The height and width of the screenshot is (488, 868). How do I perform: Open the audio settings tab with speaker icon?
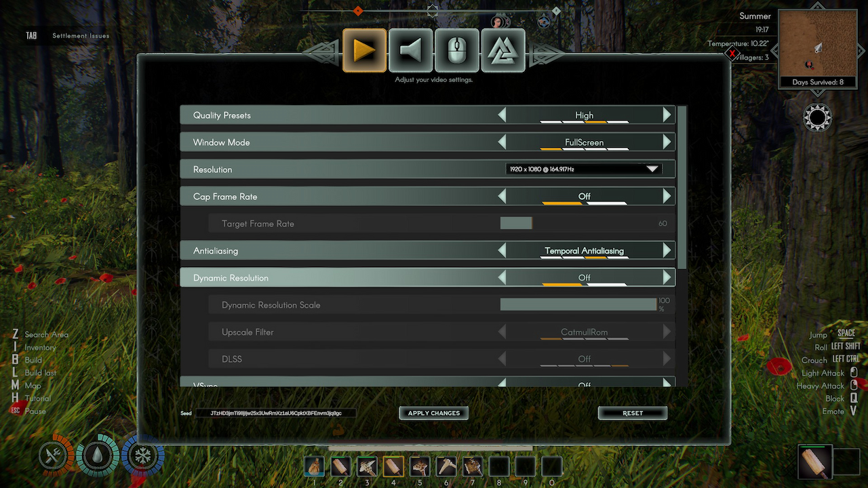pos(411,50)
